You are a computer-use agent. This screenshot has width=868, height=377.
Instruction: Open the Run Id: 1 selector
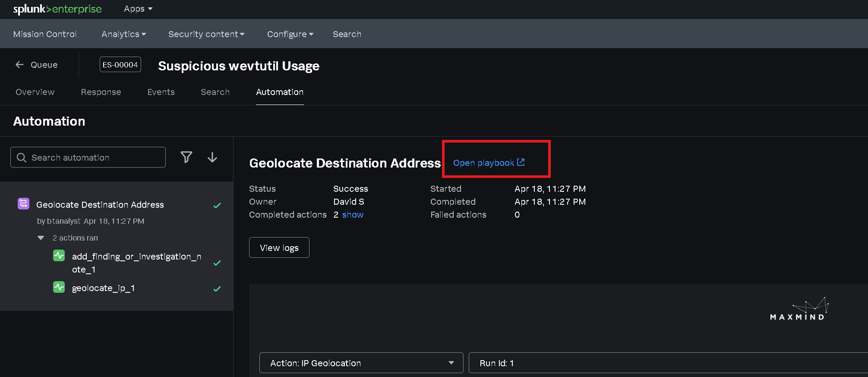(668, 363)
